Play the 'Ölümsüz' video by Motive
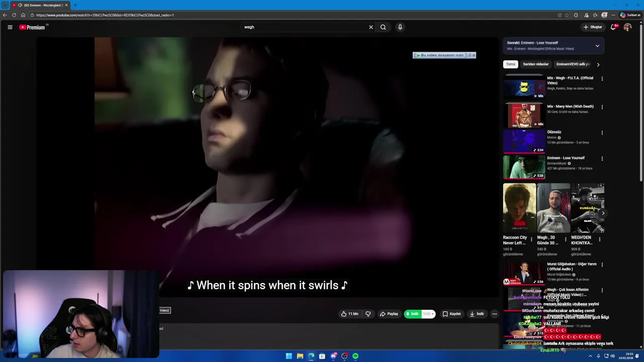644x362 pixels. tap(524, 141)
